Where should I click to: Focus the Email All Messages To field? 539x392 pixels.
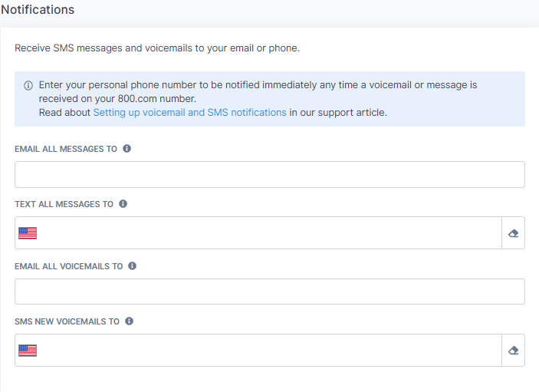(270, 174)
